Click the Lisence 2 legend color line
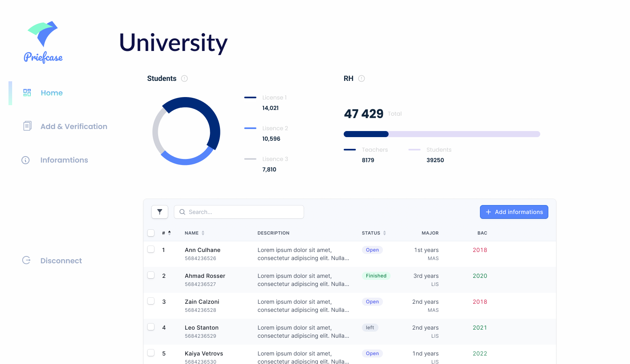 (250, 128)
